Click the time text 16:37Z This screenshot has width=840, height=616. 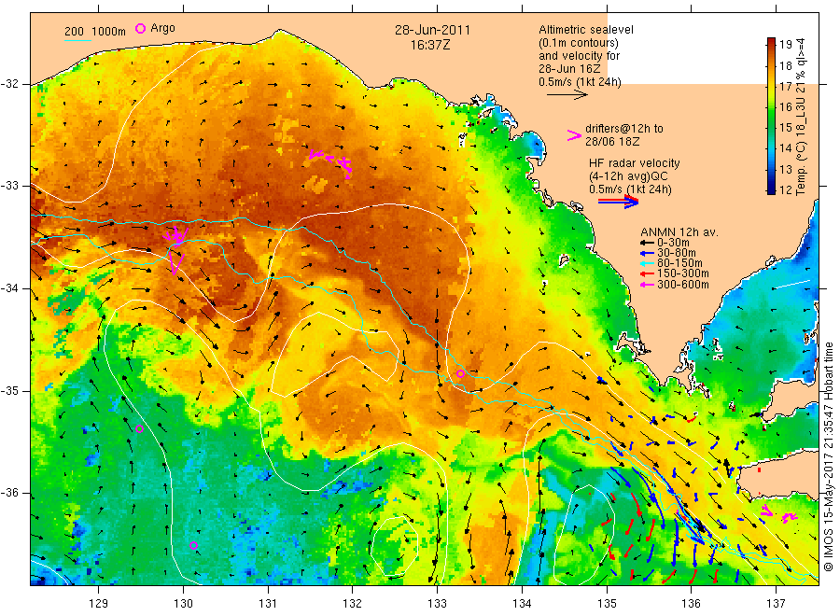[x=430, y=45]
